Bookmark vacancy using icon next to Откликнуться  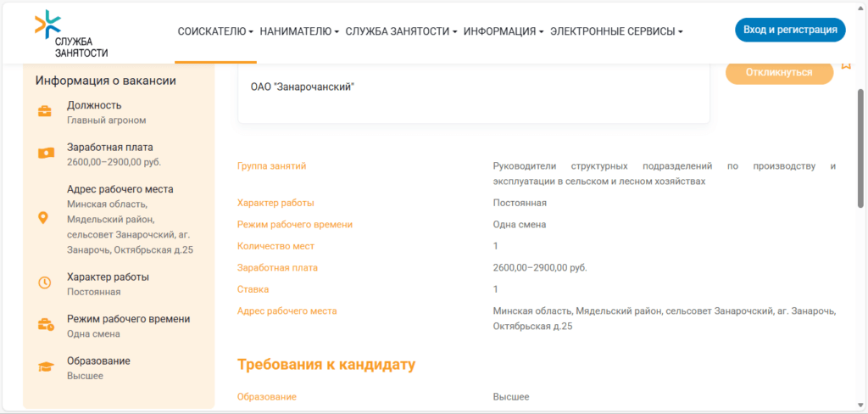pyautogui.click(x=845, y=65)
